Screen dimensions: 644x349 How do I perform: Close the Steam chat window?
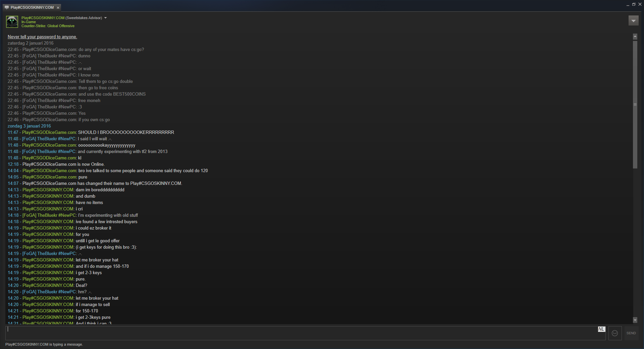tap(640, 4)
